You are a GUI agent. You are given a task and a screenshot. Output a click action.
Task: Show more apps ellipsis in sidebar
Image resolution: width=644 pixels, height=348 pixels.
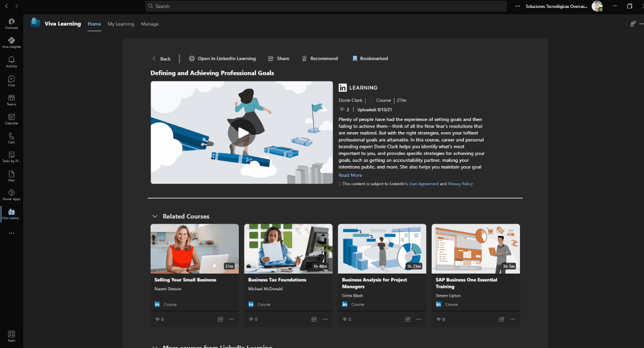[x=12, y=233]
